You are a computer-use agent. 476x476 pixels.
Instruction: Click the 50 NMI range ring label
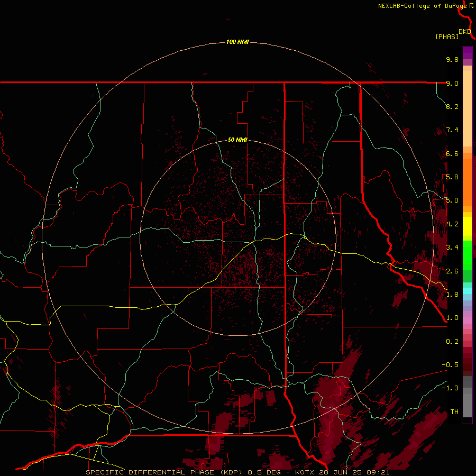(237, 140)
